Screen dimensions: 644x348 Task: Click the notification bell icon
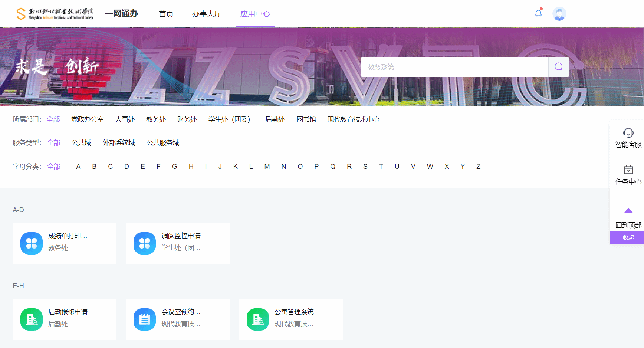click(538, 14)
